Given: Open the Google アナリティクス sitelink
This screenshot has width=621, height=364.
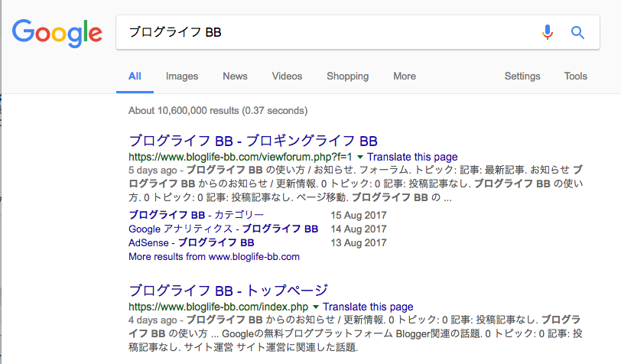Looking at the screenshot, I should [223, 229].
